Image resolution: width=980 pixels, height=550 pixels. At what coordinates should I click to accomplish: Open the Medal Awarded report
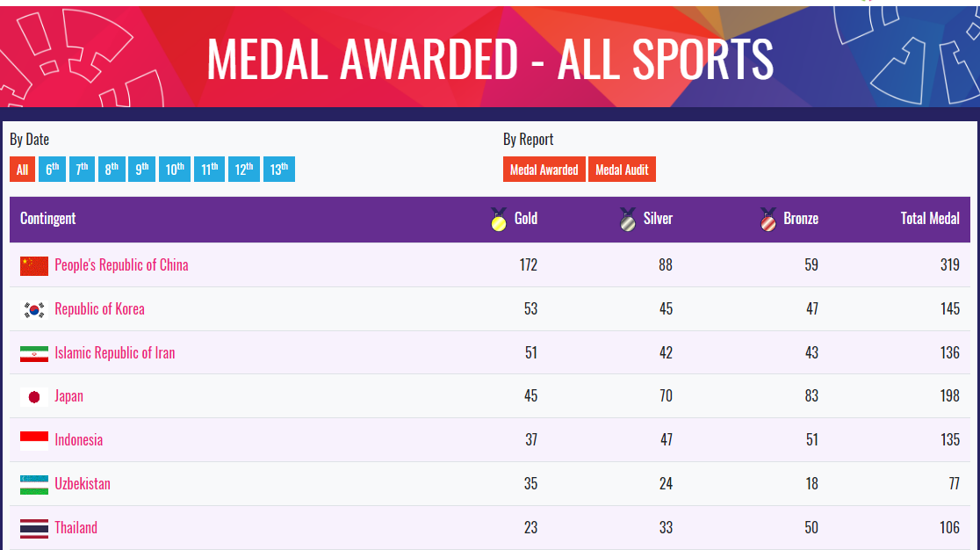click(544, 170)
